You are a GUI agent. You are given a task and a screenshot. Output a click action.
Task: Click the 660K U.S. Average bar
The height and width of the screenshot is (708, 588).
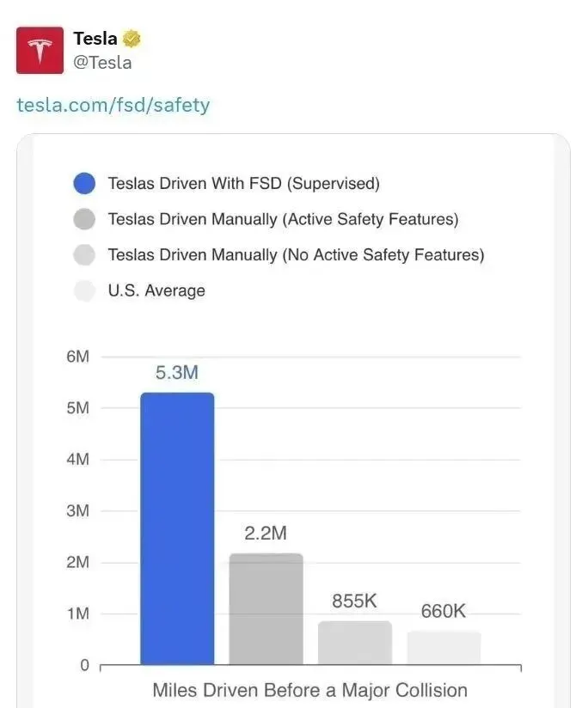click(x=444, y=648)
